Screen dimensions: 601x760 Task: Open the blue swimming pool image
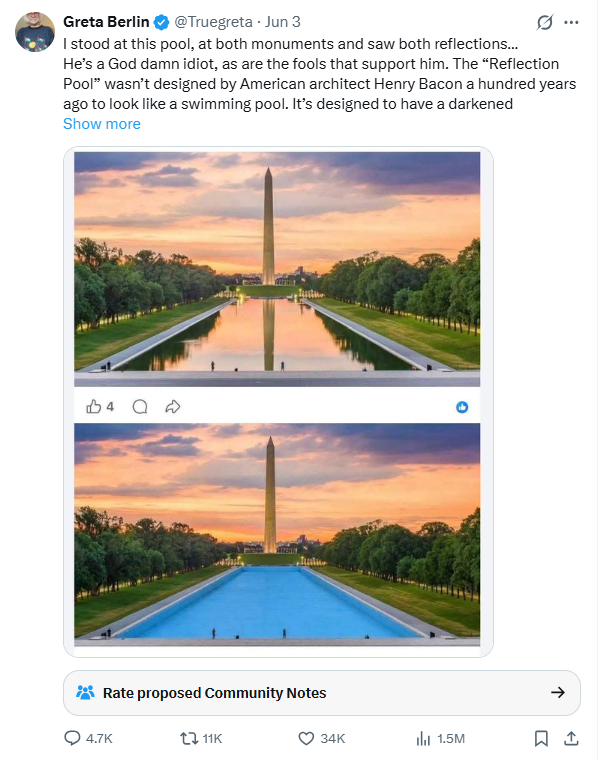point(277,535)
